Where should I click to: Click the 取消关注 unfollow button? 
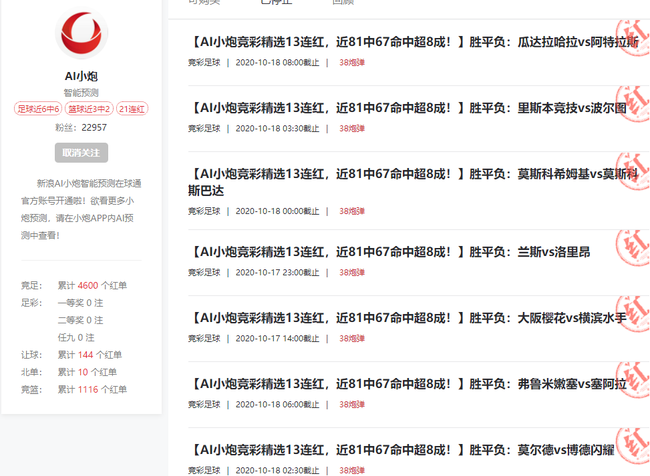tap(81, 153)
